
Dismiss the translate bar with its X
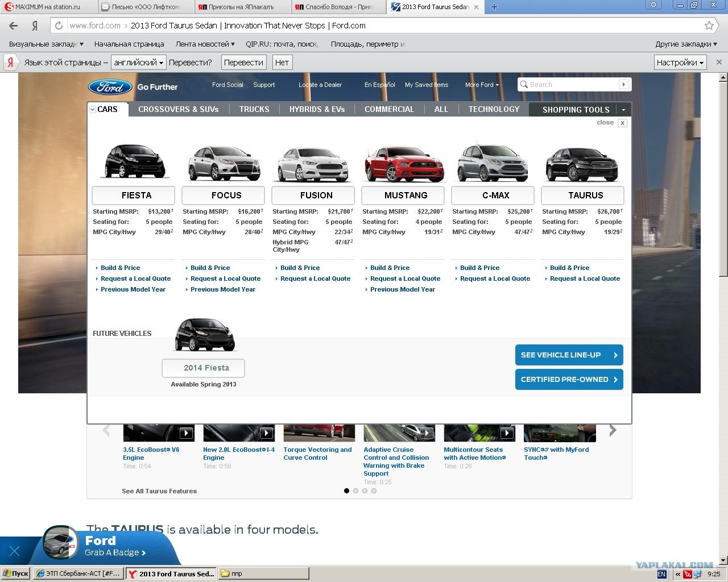click(x=719, y=63)
